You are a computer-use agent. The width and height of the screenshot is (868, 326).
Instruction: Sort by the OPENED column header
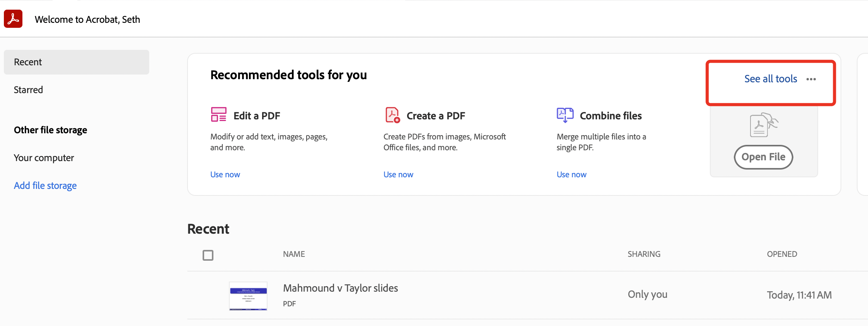coord(782,254)
